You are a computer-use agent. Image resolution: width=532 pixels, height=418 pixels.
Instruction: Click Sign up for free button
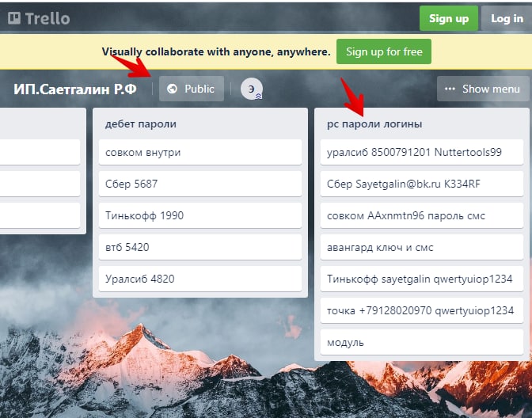(384, 51)
